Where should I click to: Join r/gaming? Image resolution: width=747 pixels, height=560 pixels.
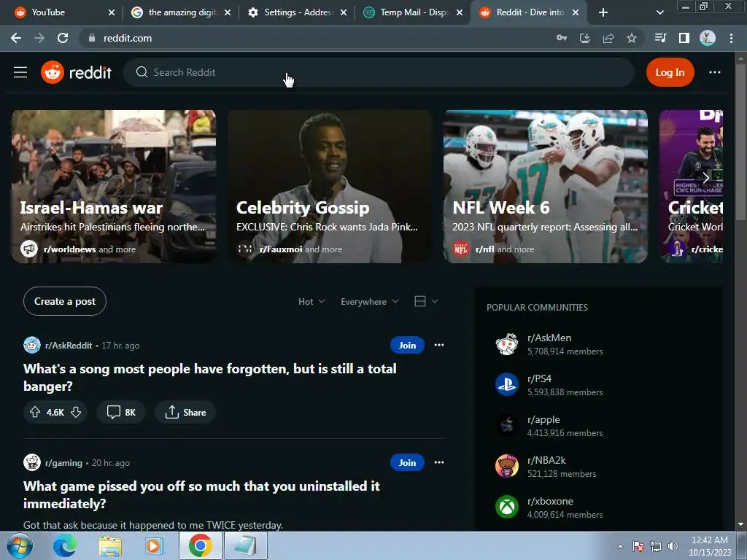tap(407, 462)
